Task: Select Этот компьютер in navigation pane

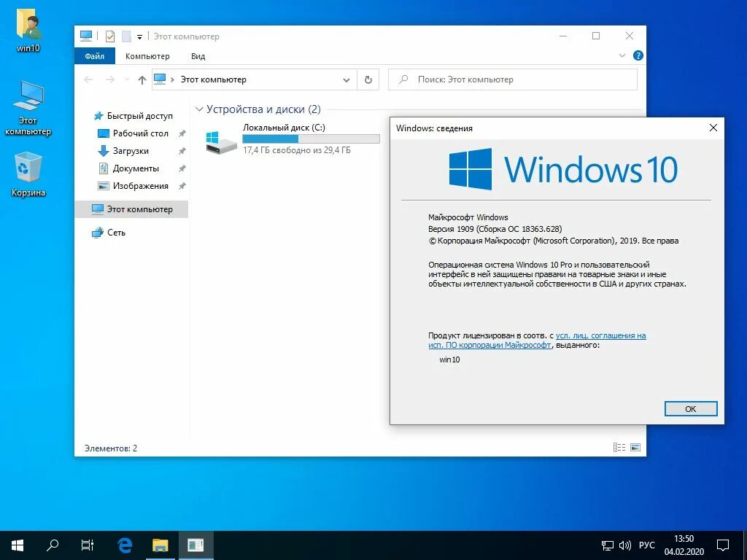Action: (x=131, y=209)
